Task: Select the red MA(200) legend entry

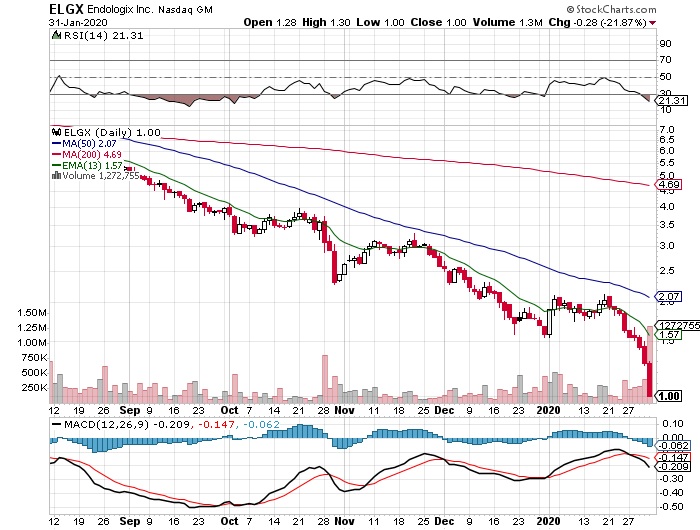Action: click(x=91, y=154)
